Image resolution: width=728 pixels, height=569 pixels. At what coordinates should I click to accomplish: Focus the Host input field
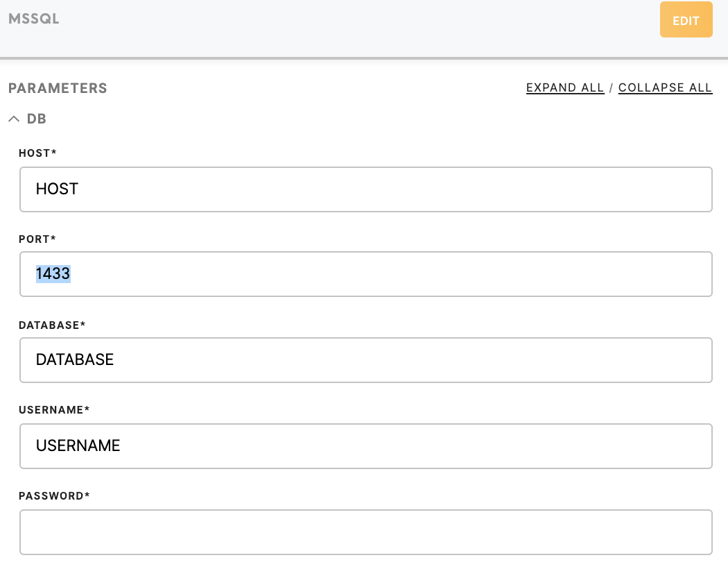366,189
